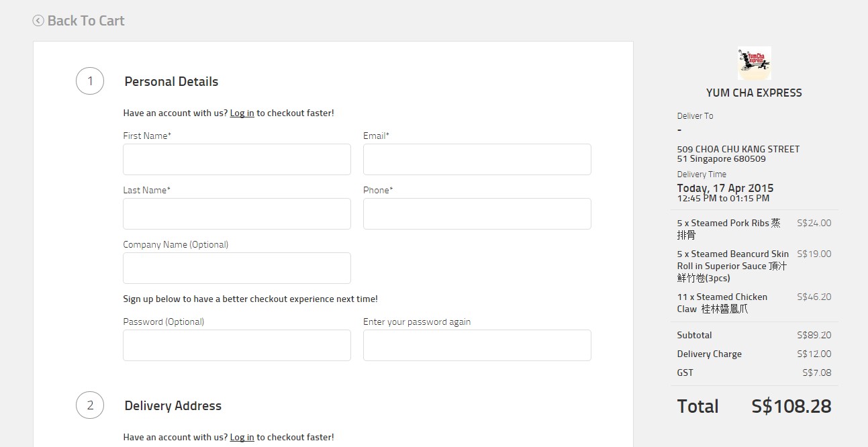Click into the Last Name field
Viewport: 868px width, 447px height.
[x=236, y=213]
